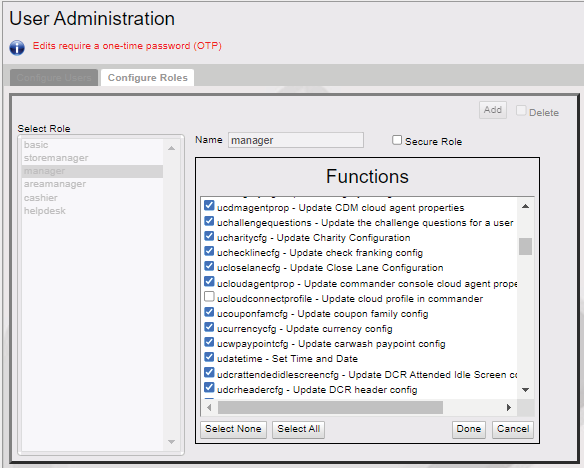Viewport: 584px width, 468px height.
Task: Switch to the Configure Users tab
Action: pyautogui.click(x=54, y=77)
